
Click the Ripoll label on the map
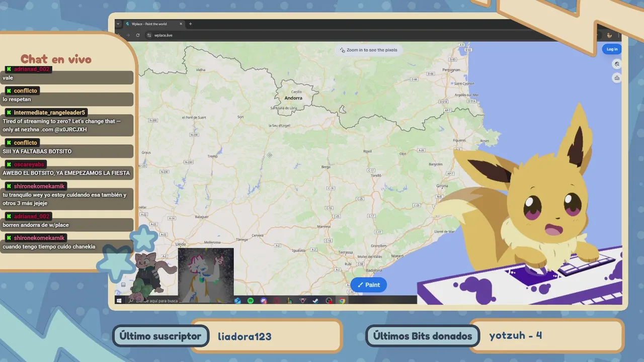[367, 151]
